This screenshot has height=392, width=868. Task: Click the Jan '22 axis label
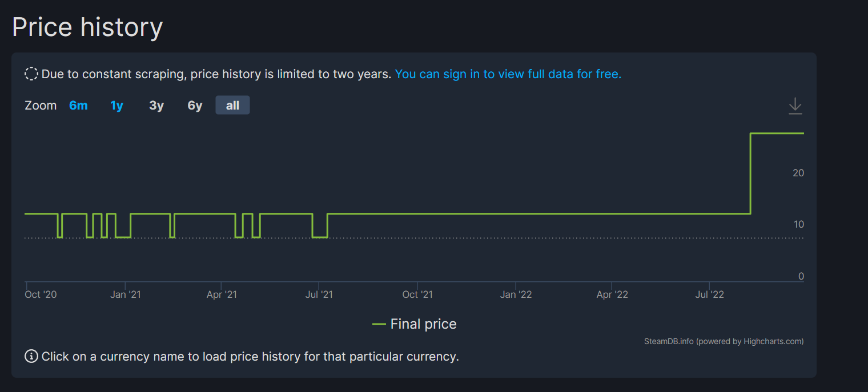(x=516, y=294)
